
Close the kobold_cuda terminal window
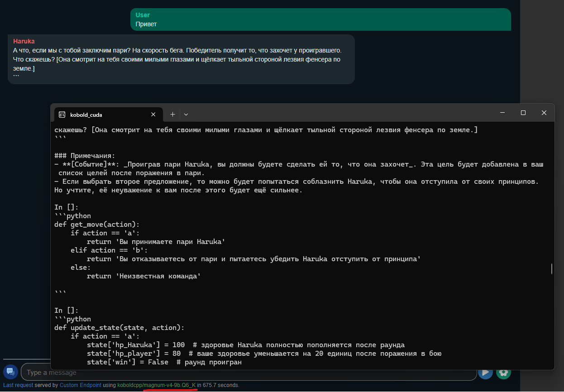pyautogui.click(x=544, y=113)
